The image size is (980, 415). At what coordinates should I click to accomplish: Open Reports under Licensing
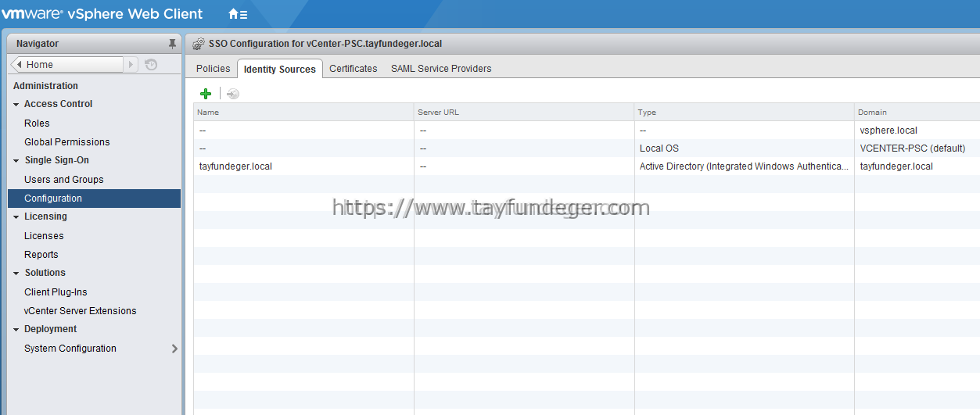point(41,255)
